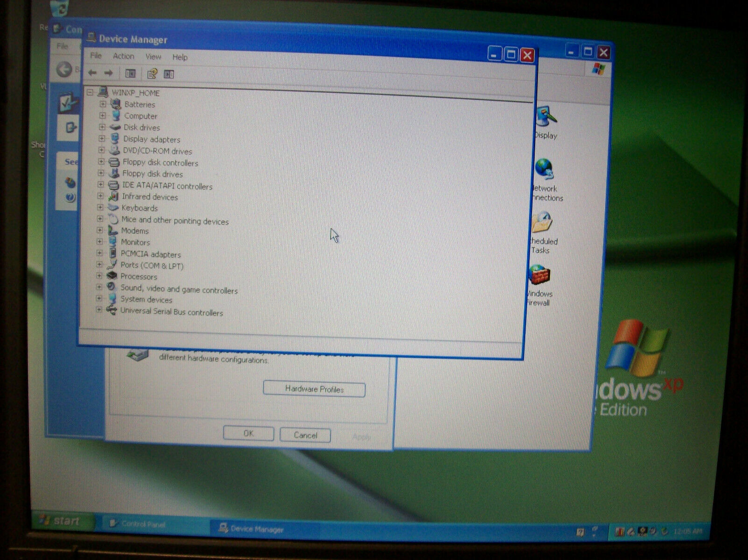Viewport: 748px width, 560px height.
Task: Select the System devices label
Action: 146,299
